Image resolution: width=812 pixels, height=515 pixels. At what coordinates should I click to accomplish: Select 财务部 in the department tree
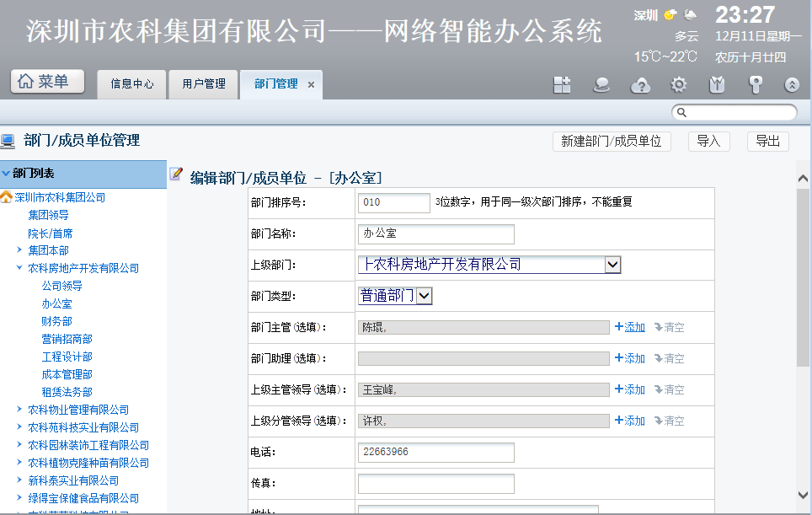pyautogui.click(x=56, y=321)
